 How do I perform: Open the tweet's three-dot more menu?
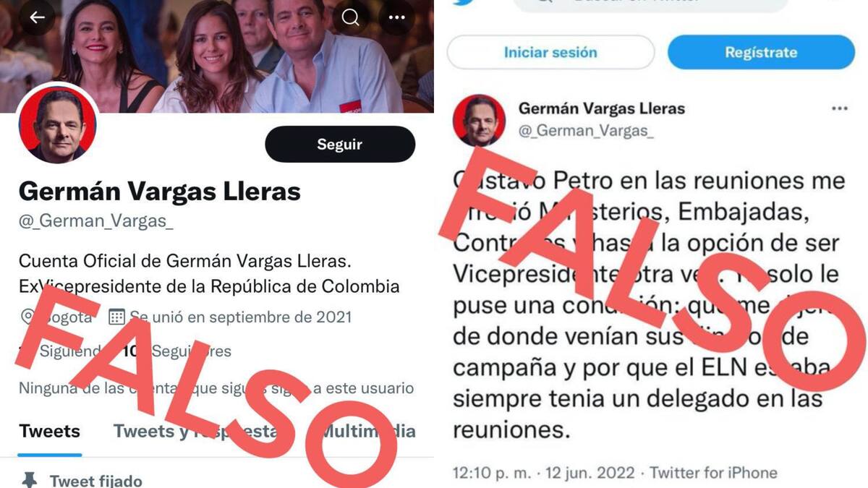click(839, 109)
